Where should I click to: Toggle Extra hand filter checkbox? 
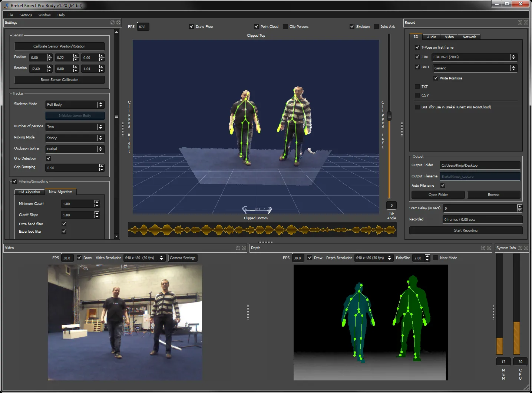pyautogui.click(x=64, y=224)
